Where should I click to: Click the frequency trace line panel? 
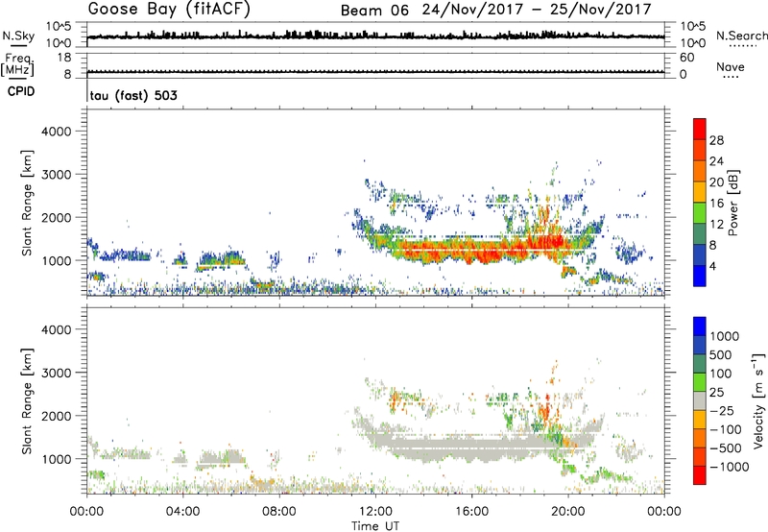375,71
